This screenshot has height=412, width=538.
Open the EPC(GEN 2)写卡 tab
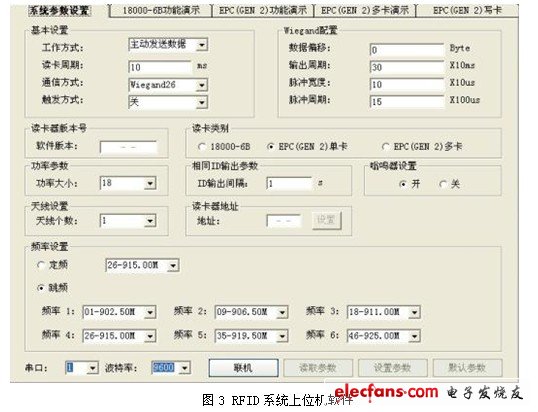(x=467, y=10)
